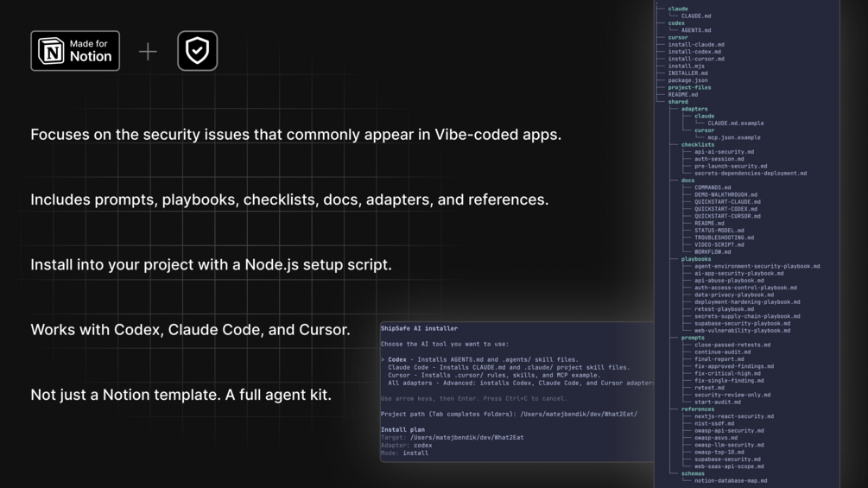Click the Mode: install line
868x488 pixels.
pos(404,453)
